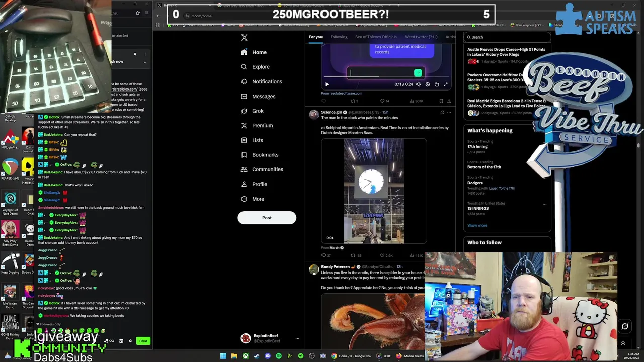Click the white Post button

click(x=267, y=218)
